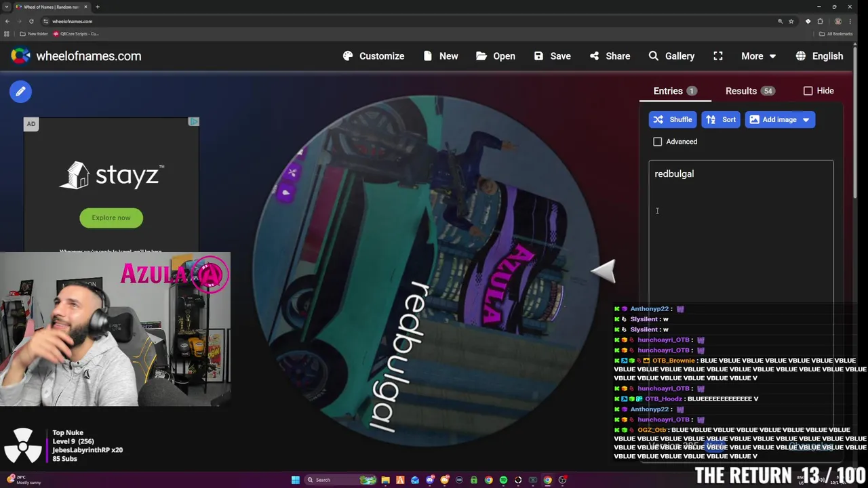
Task: Open the green padlock app in taskbar
Action: [474, 480]
